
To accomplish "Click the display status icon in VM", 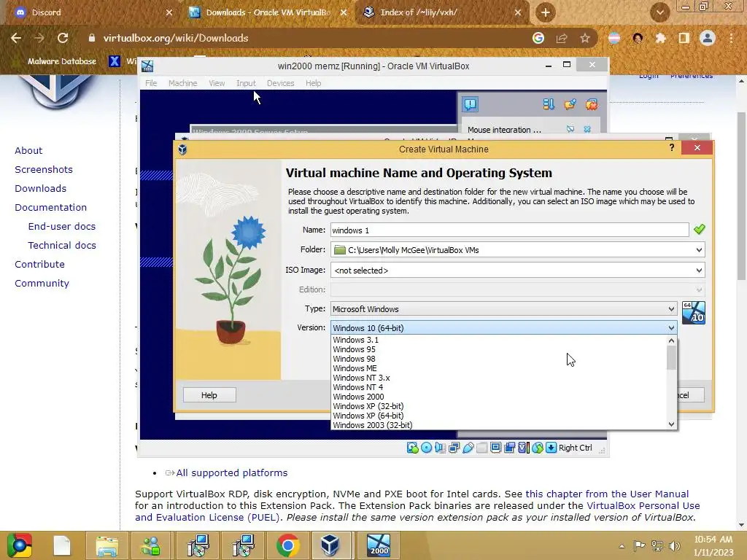I will pyautogui.click(x=495, y=448).
